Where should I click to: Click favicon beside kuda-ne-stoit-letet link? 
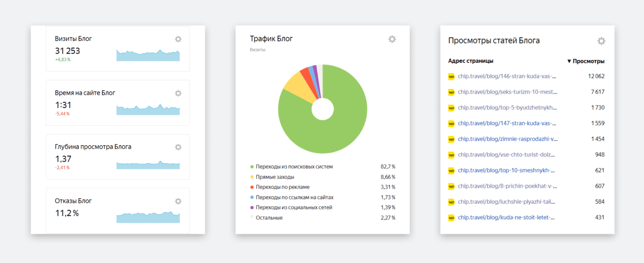point(451,217)
